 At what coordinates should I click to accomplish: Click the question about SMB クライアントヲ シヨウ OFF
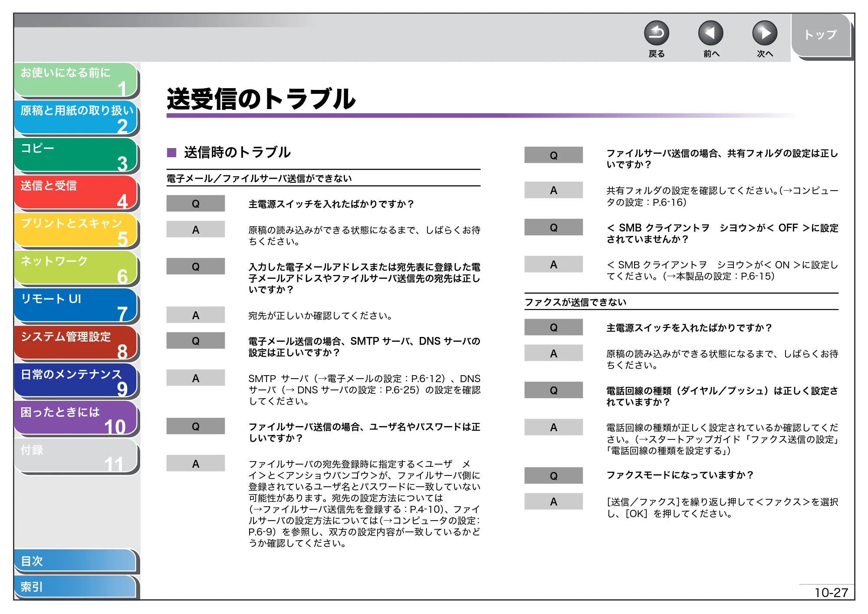click(722, 234)
